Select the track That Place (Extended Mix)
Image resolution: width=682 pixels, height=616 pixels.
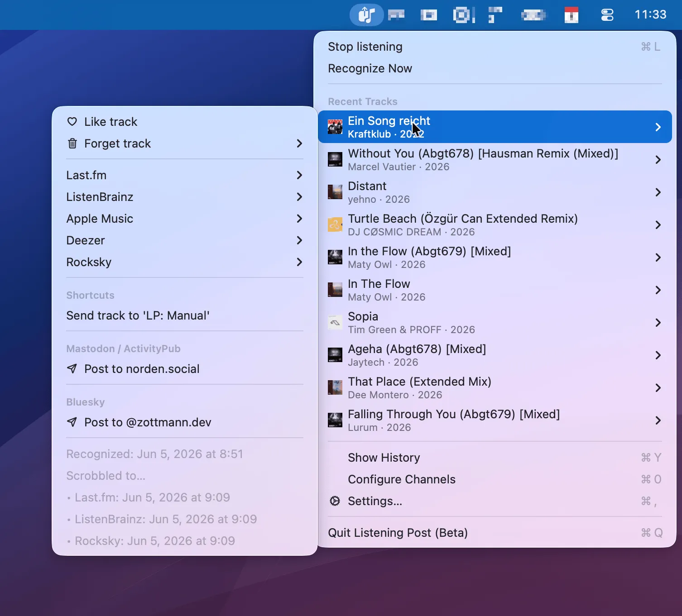[495, 388]
